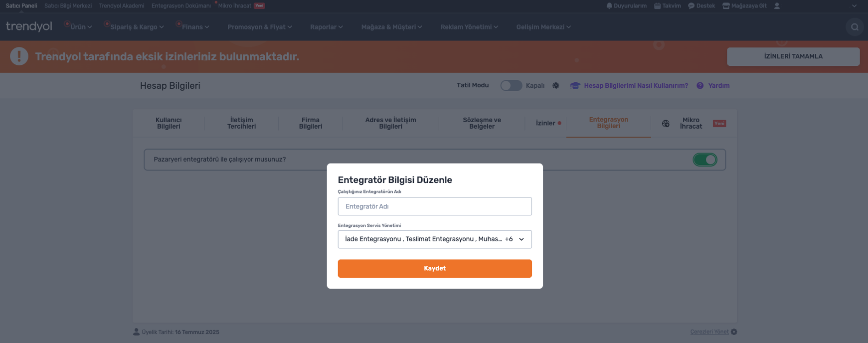This screenshot has height=343, width=868.
Task: Open Trendyol Akademi link
Action: coord(122,6)
